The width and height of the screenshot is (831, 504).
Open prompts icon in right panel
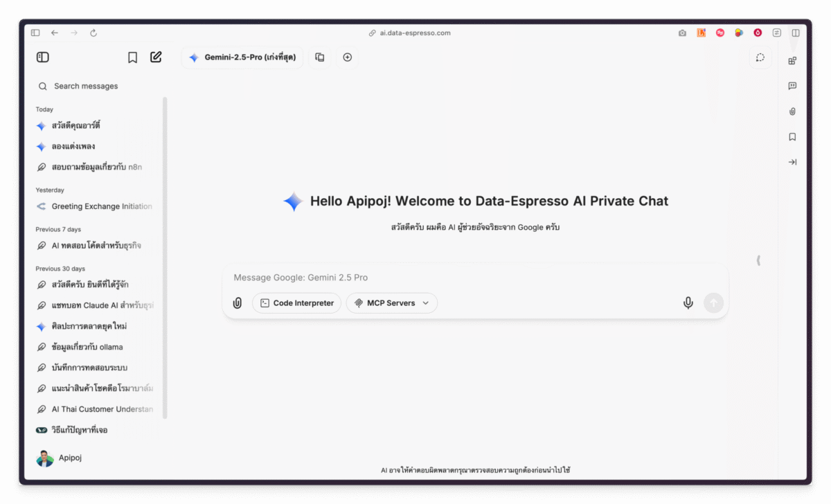(x=792, y=86)
